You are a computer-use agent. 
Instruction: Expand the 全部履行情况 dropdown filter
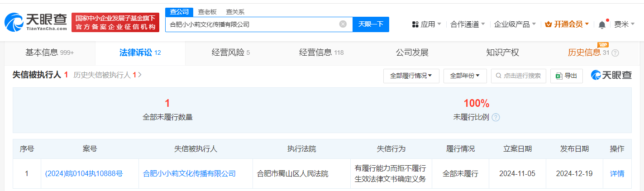point(411,76)
